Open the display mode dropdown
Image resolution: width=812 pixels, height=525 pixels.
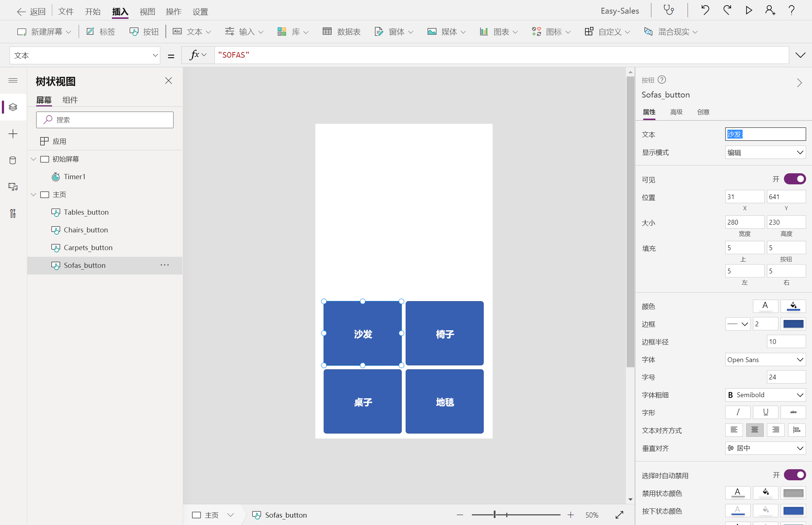pos(765,153)
